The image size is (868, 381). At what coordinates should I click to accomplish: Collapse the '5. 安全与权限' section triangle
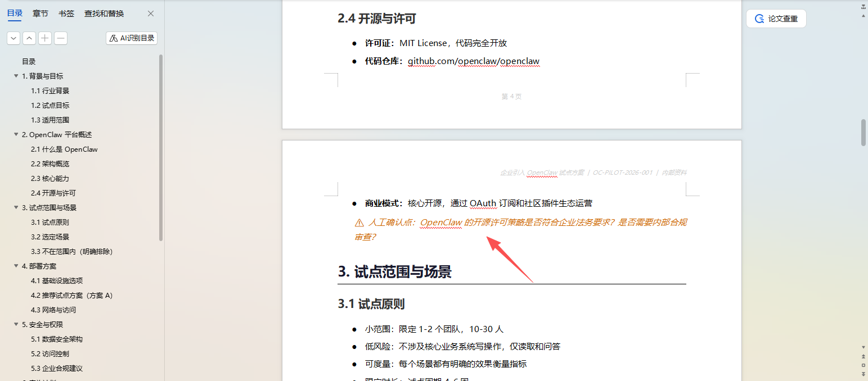point(16,325)
